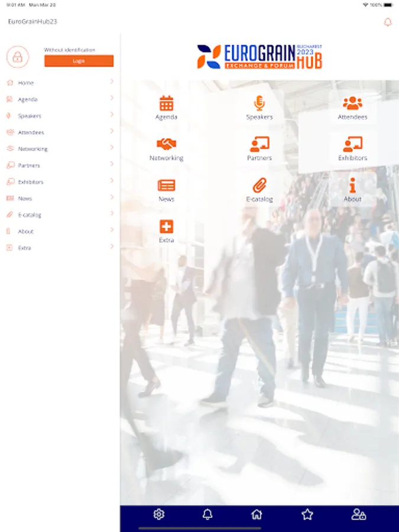
Task: Expand the Exhibitors row chevron
Action: click(112, 180)
